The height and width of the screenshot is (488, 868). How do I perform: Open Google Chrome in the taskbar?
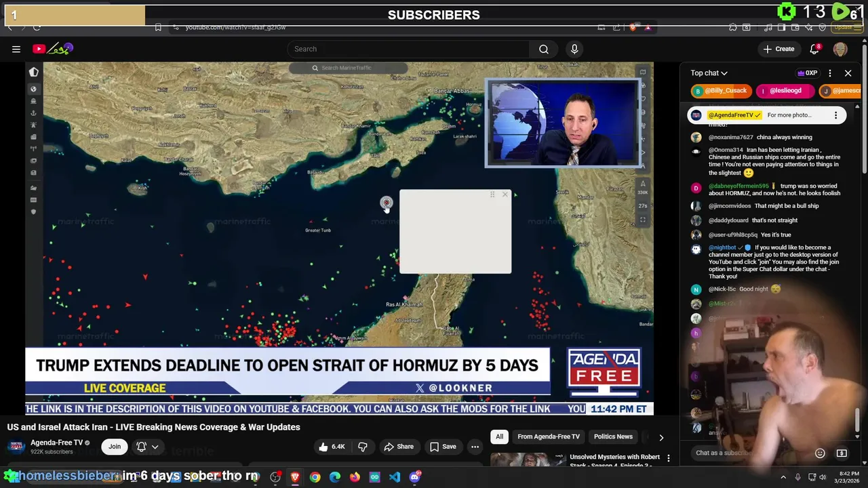[315, 477]
